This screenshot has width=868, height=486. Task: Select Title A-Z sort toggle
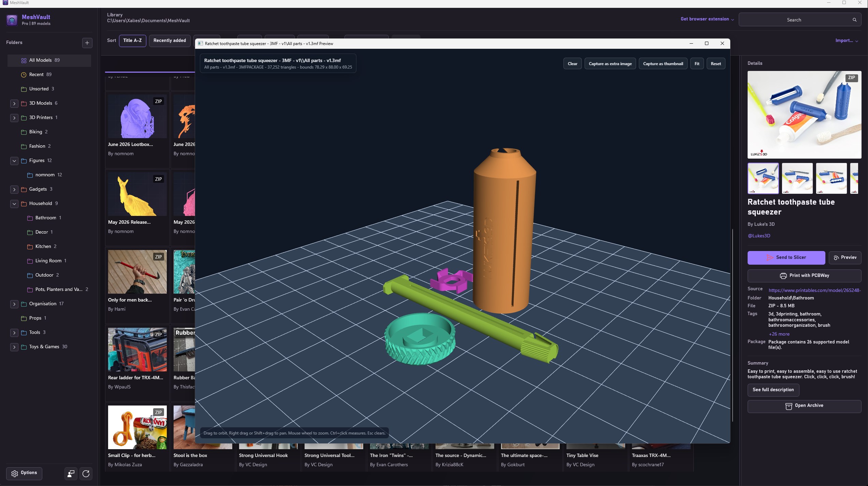[132, 41]
